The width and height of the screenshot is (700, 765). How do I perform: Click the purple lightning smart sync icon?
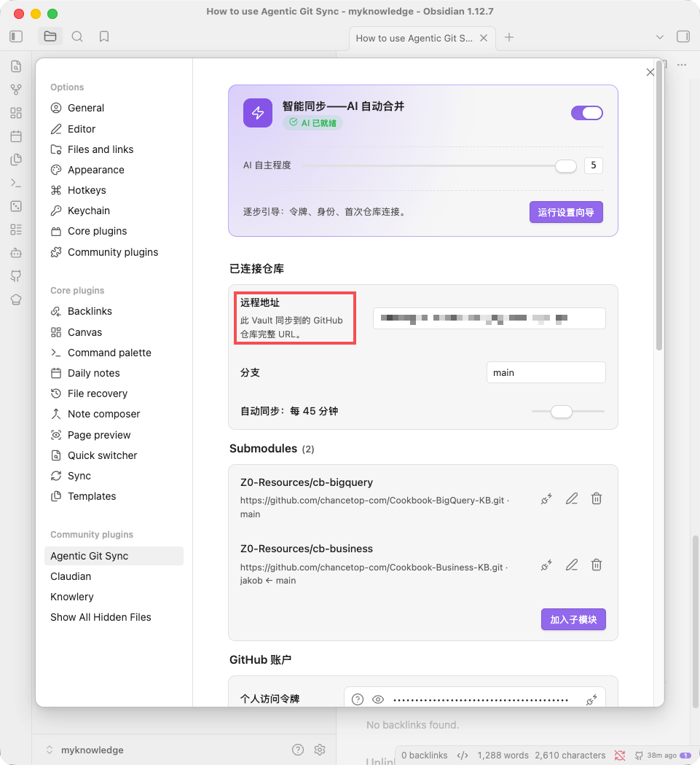[258, 113]
